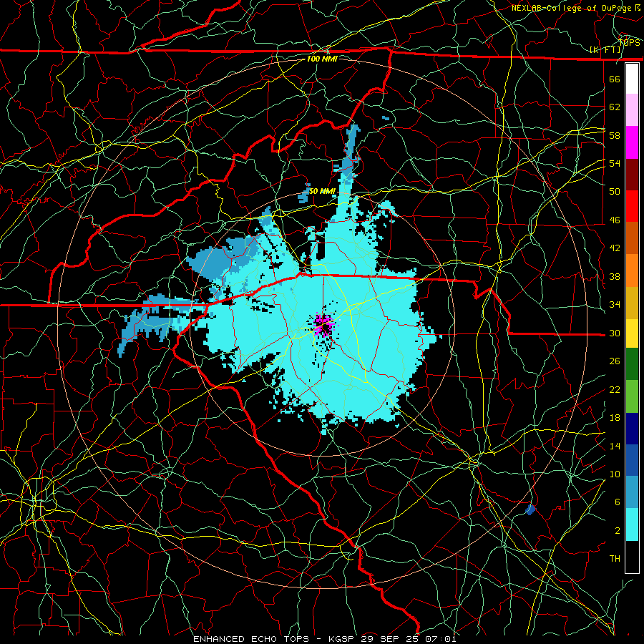Screen dimensions: 644x644
Task: Click the [K FT] units label
Action: pos(605,50)
